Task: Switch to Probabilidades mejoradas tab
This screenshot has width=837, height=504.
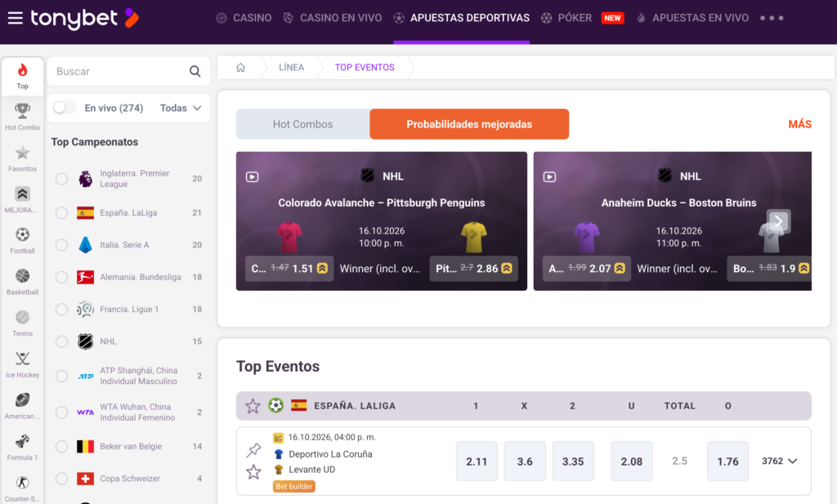Action: pyautogui.click(x=469, y=124)
